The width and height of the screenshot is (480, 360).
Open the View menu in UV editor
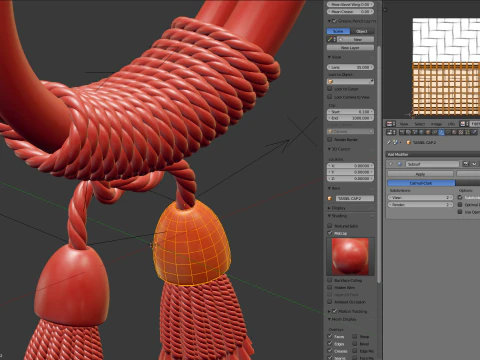pyautogui.click(x=404, y=124)
